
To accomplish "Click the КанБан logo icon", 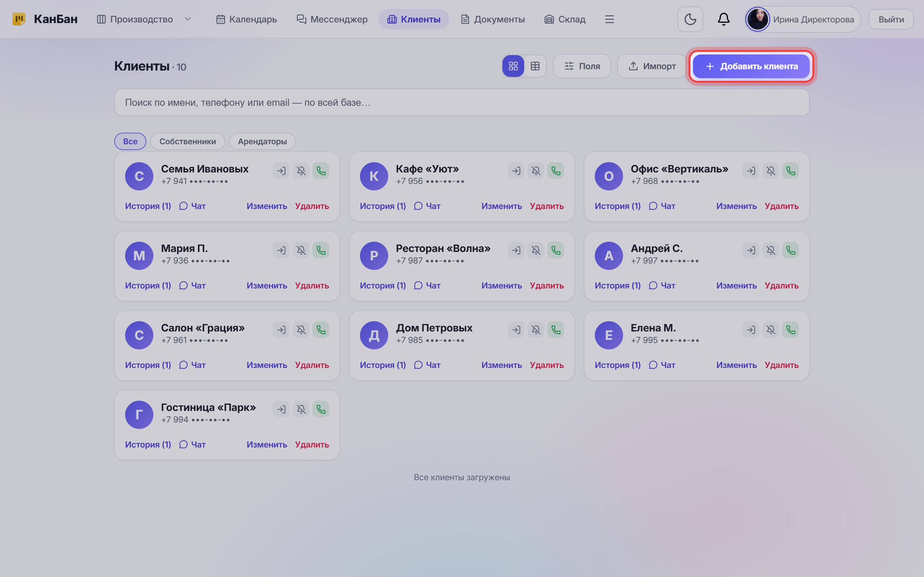I will 19,19.
